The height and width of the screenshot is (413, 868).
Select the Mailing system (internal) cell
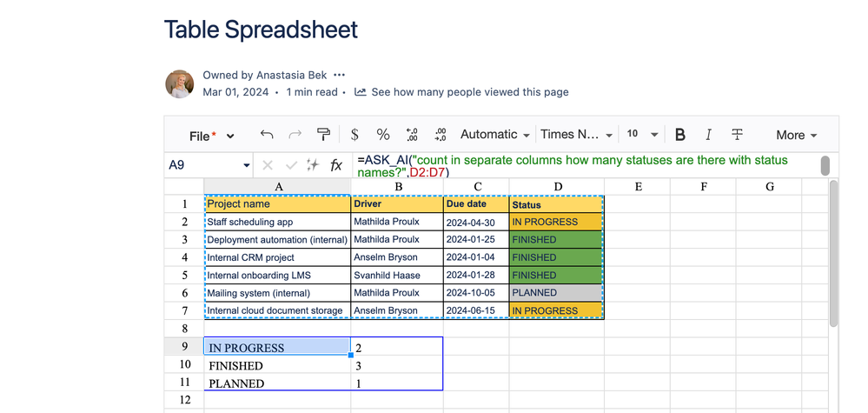tap(277, 292)
